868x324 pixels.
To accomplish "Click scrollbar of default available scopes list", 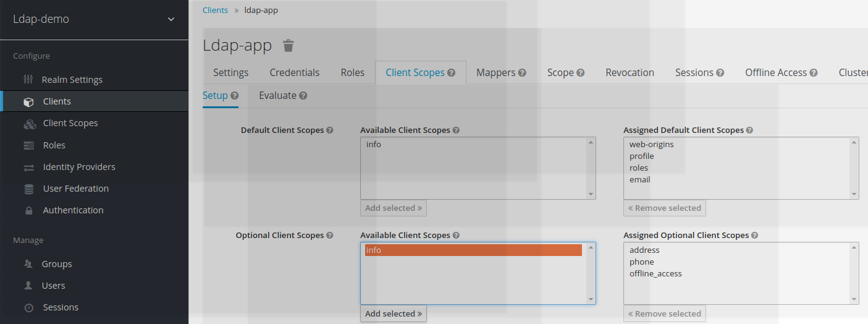I will tap(591, 168).
